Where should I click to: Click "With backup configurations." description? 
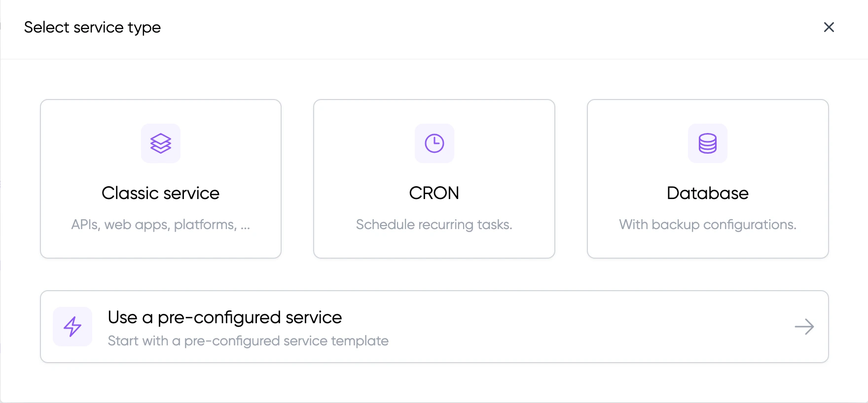pos(707,225)
